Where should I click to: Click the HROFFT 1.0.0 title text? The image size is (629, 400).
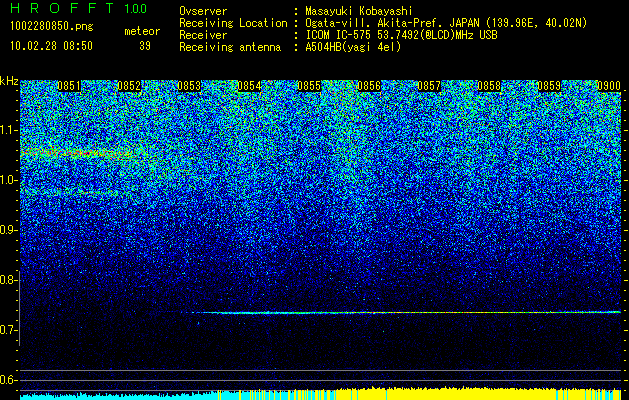[78, 8]
